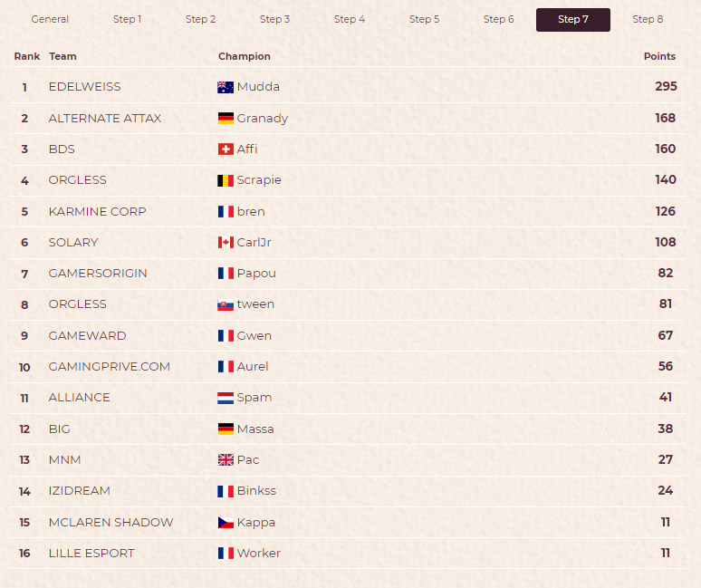Click LILLE ESPORT points value 11

click(x=666, y=554)
